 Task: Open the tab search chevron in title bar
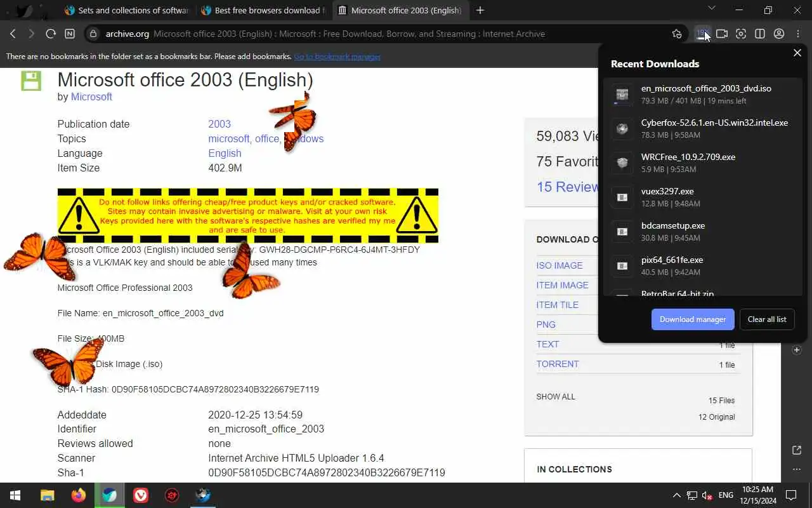coord(711,9)
